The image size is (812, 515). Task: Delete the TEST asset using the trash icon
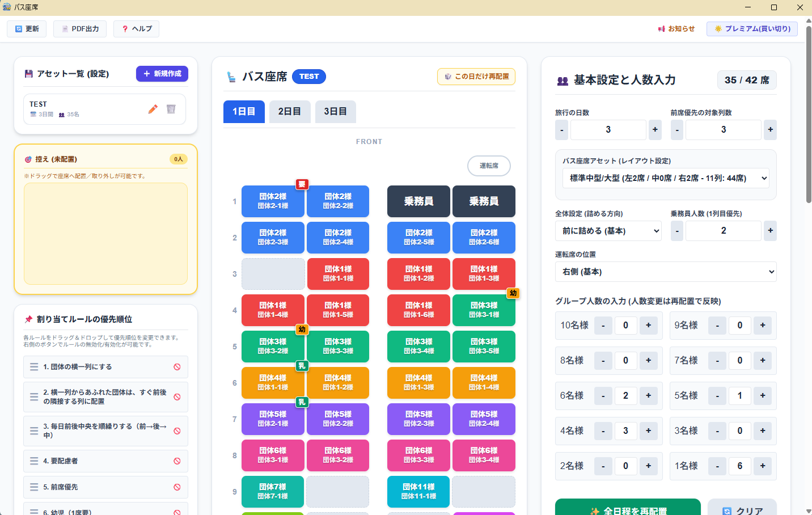tap(171, 109)
